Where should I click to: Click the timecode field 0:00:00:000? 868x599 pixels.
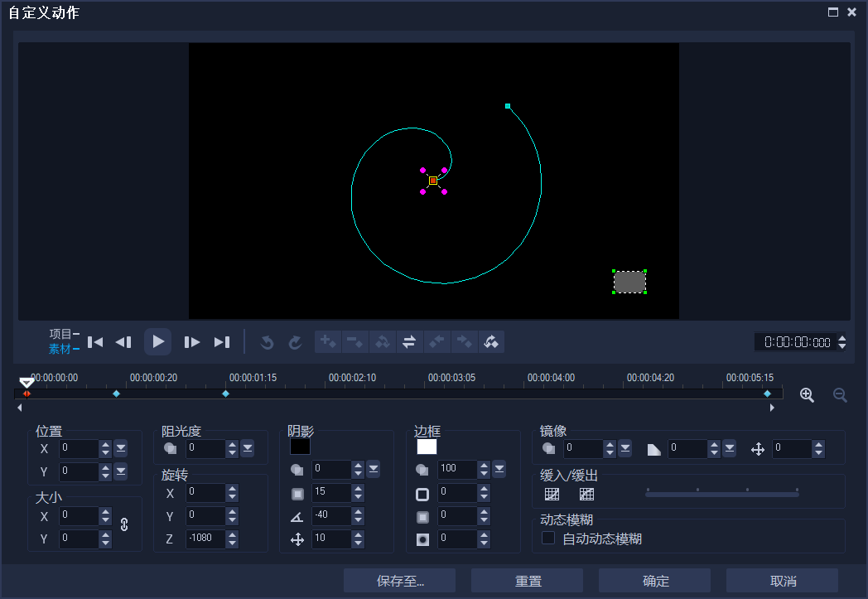coord(797,342)
